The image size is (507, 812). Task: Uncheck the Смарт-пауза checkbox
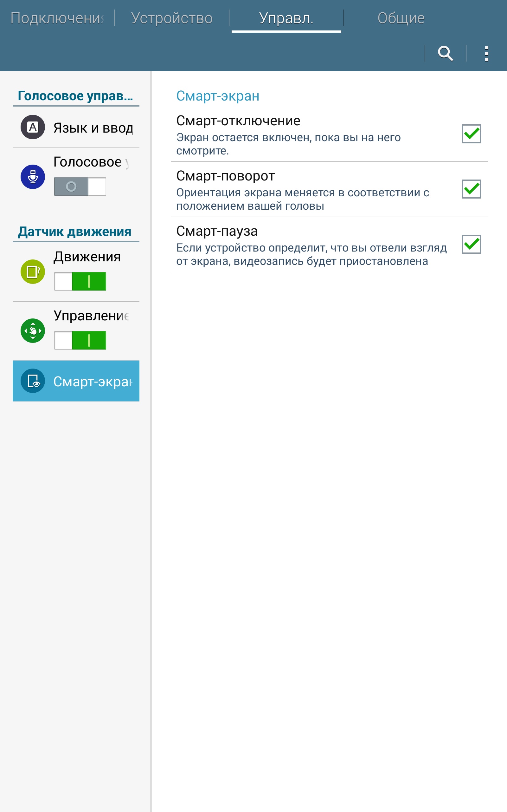coord(472,244)
